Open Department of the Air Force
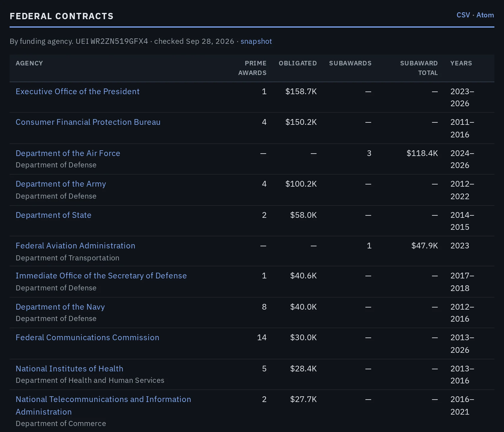 (68, 153)
